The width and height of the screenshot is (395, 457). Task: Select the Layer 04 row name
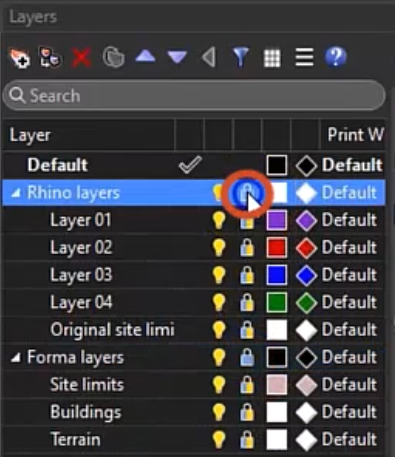[81, 303]
